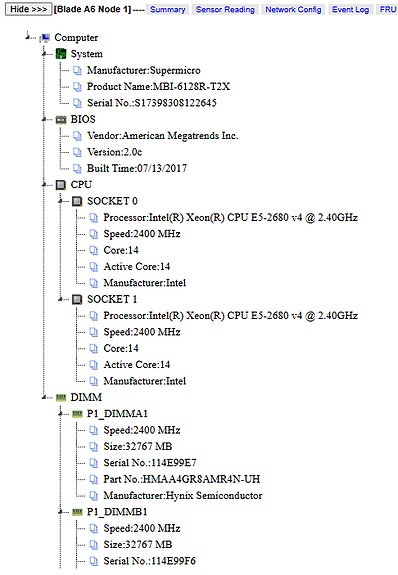Click P1_DIMMB1 'Speed:2400 MHz' text
This screenshot has width=398, height=575.
142,528
